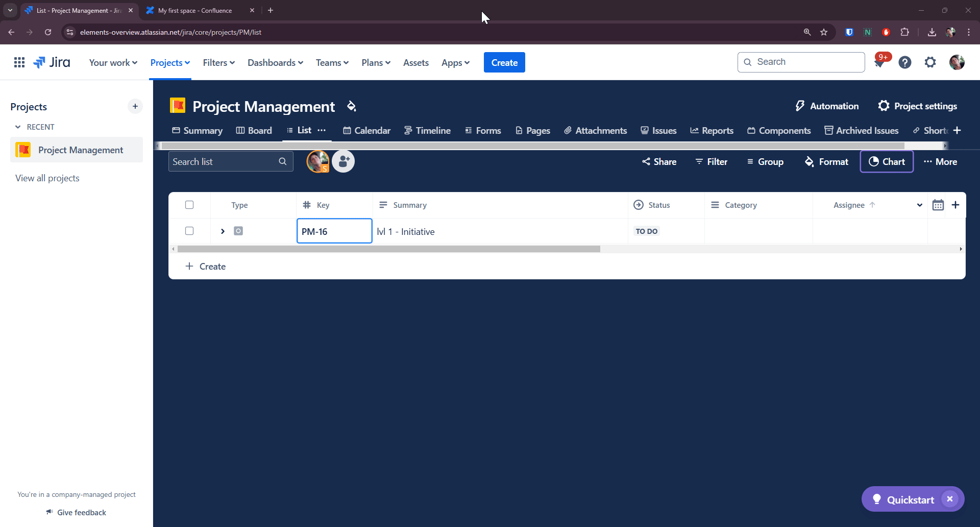Click the Help question mark icon
The width and height of the screenshot is (980, 527).
coord(904,62)
